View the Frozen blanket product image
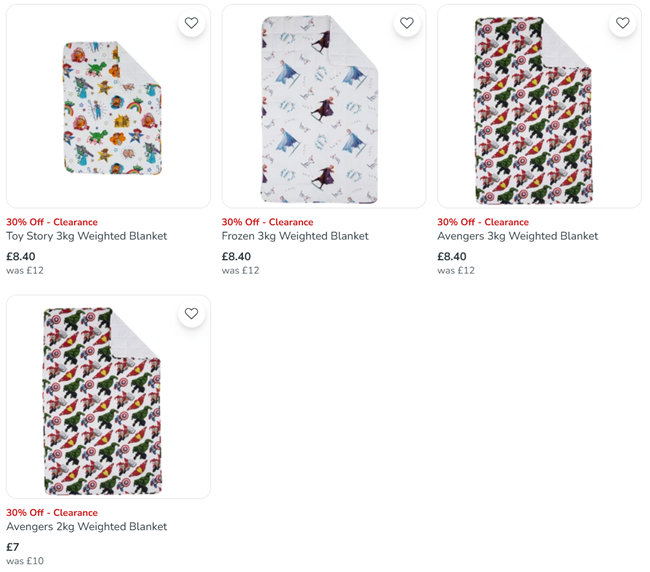Screen dimensions: 650x572 click(323, 106)
